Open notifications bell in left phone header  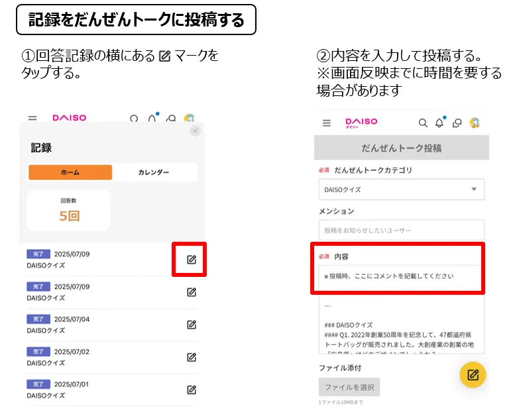[x=153, y=117]
